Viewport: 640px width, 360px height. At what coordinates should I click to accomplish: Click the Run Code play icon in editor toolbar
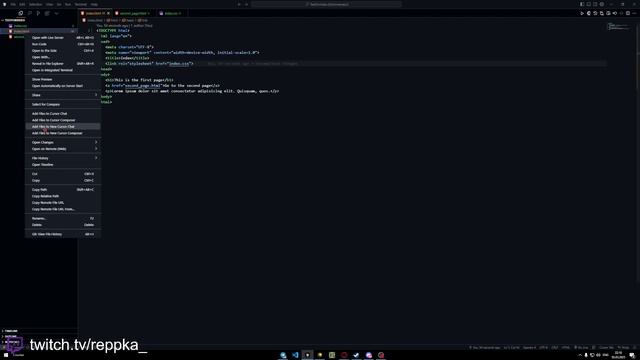tap(582, 13)
